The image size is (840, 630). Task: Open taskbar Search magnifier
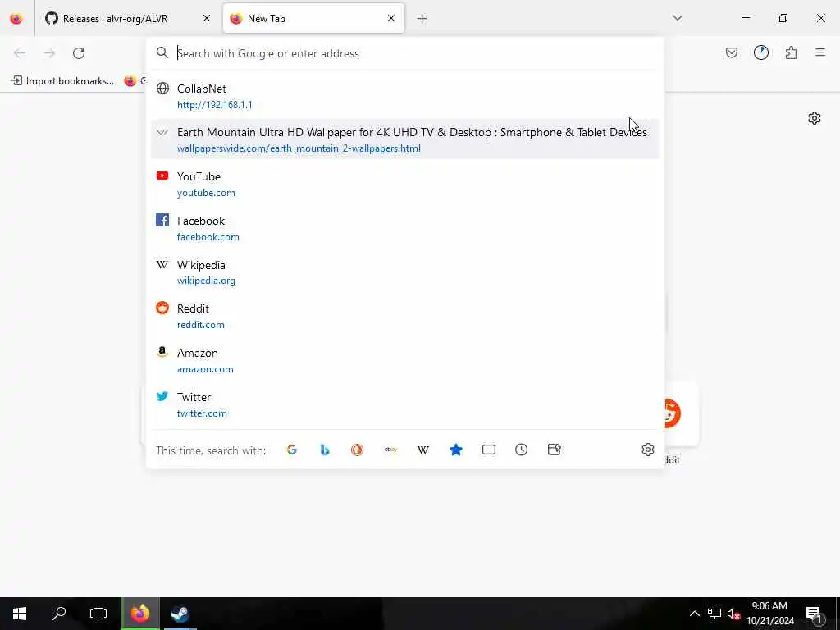point(59,614)
